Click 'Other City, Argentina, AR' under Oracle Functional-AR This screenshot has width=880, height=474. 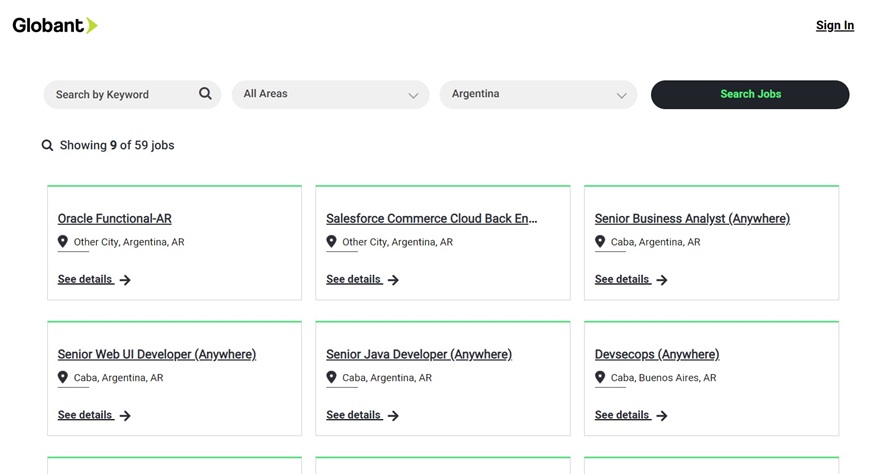(x=129, y=242)
